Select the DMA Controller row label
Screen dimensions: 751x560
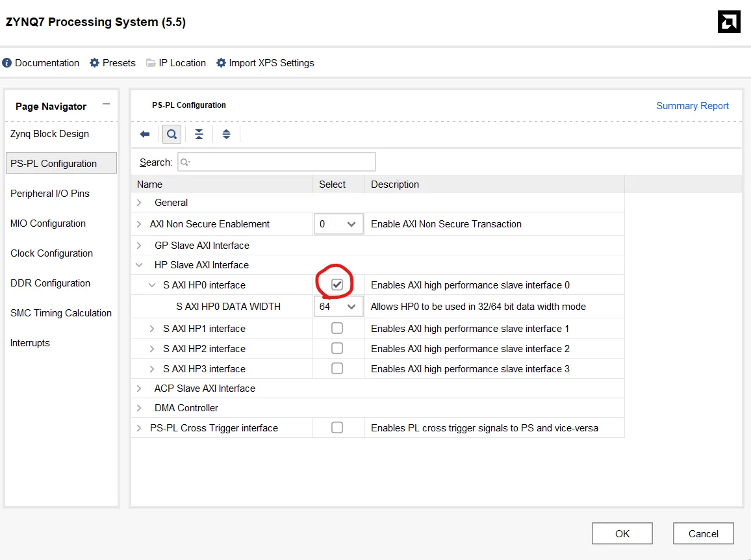(x=186, y=408)
